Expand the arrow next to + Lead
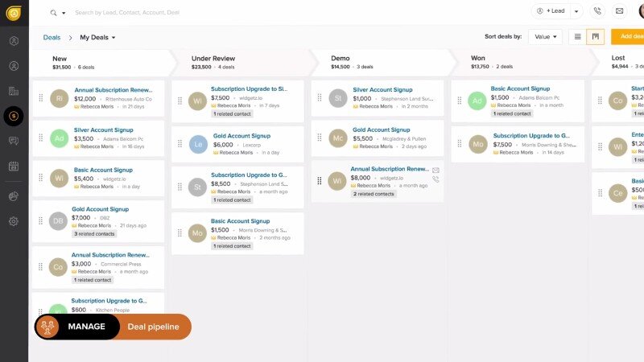This screenshot has width=644, height=362. (574, 12)
